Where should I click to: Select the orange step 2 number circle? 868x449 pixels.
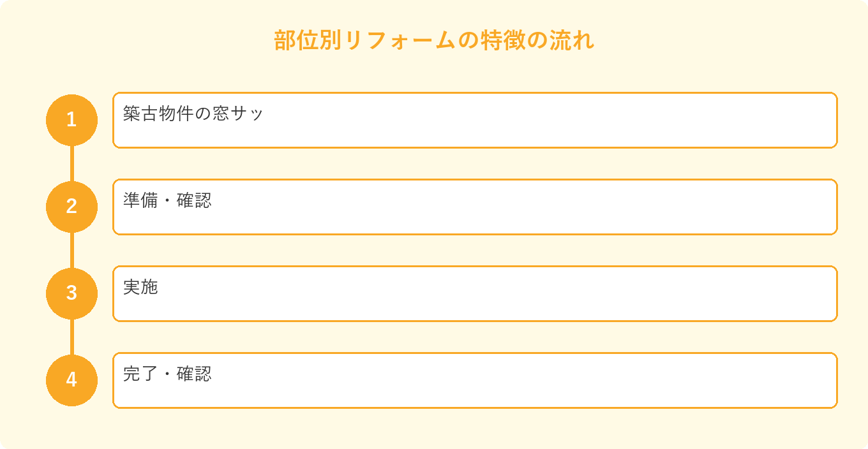(71, 207)
